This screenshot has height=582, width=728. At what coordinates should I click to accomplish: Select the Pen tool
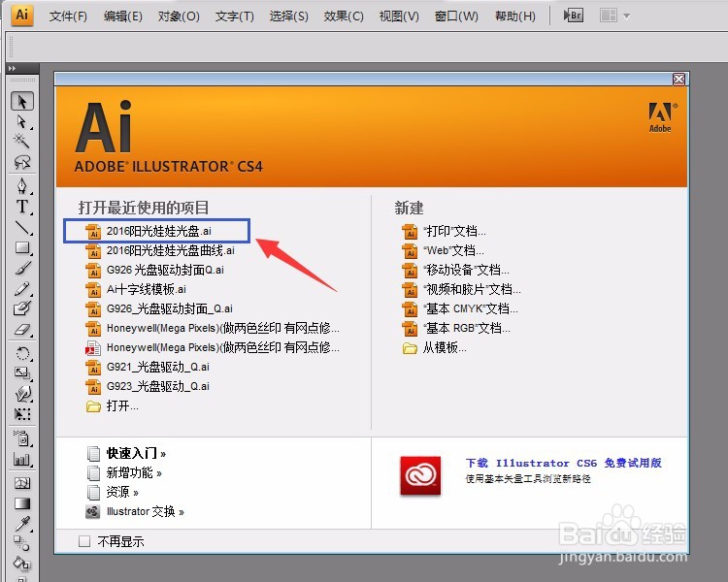[21, 185]
